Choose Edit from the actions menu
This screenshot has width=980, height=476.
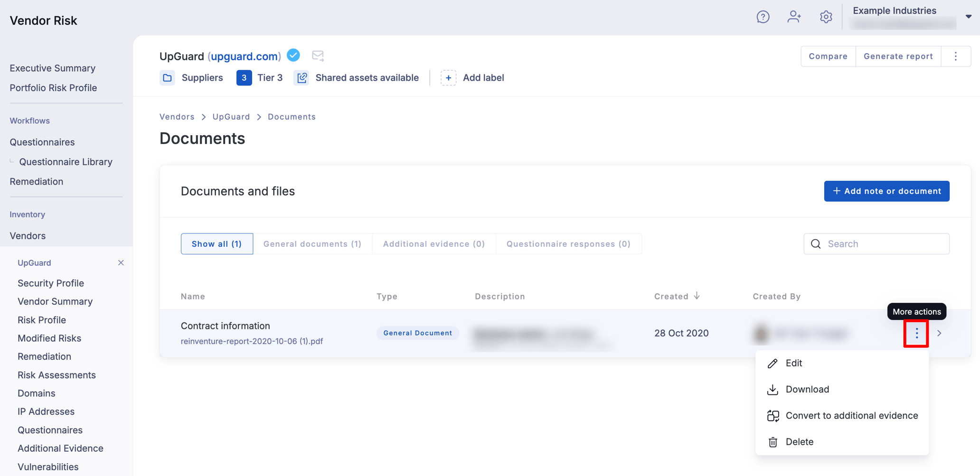(842, 363)
